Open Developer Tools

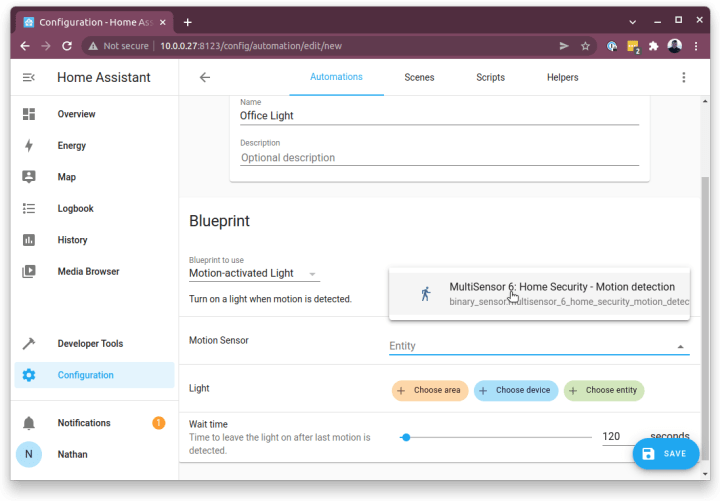coord(94,343)
